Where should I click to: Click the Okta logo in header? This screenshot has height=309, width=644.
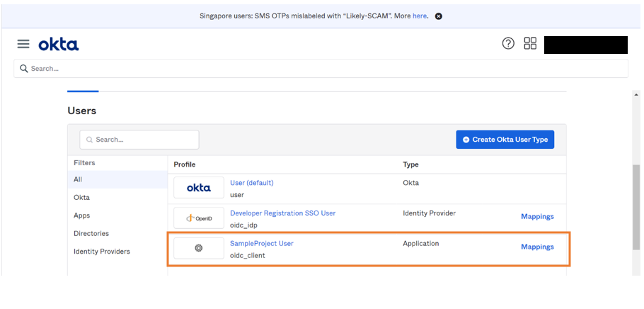click(x=59, y=45)
